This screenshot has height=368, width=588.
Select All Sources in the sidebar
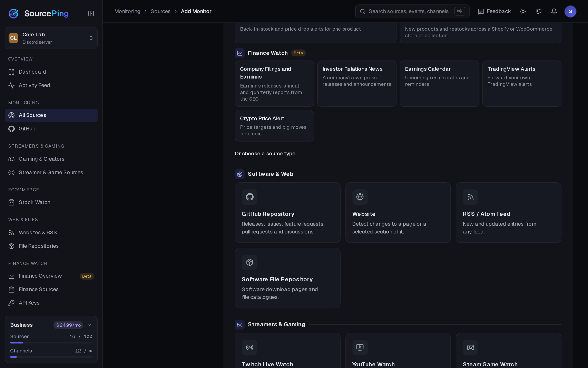pyautogui.click(x=51, y=115)
